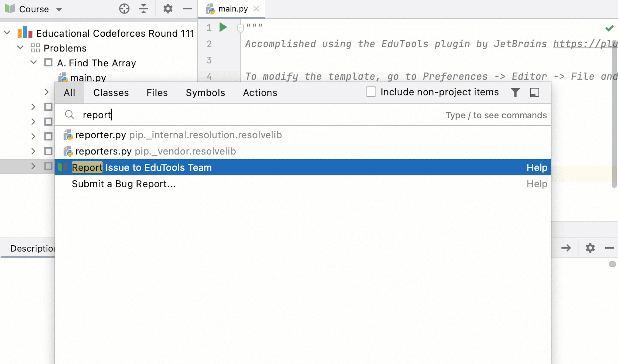Select the main.py editor tab
618x364 pixels.
click(231, 9)
